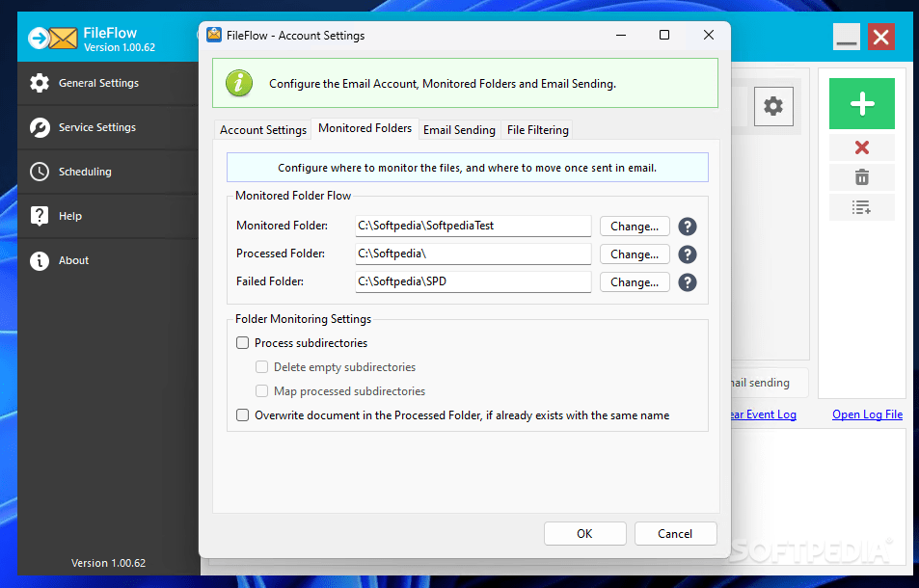This screenshot has width=919, height=588.
Task: Confirm dialog with OK button
Action: click(x=585, y=533)
